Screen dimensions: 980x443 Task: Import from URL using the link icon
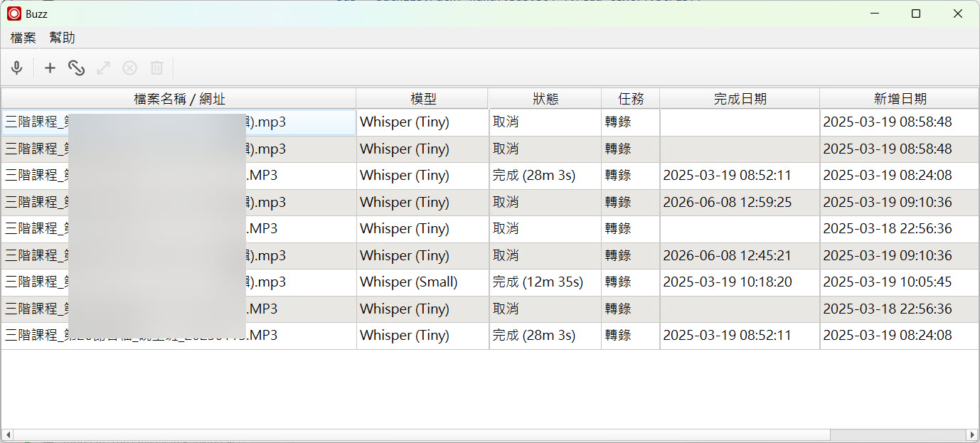(x=76, y=68)
